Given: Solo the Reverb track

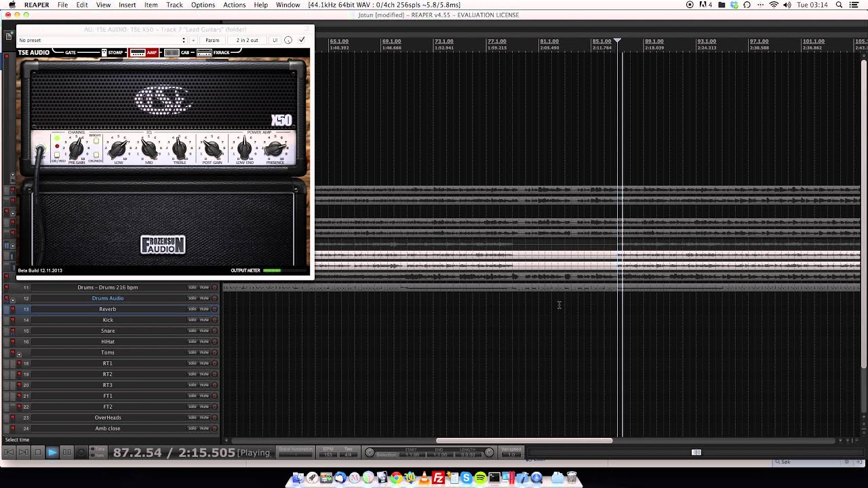Looking at the screenshot, I should (x=193, y=309).
